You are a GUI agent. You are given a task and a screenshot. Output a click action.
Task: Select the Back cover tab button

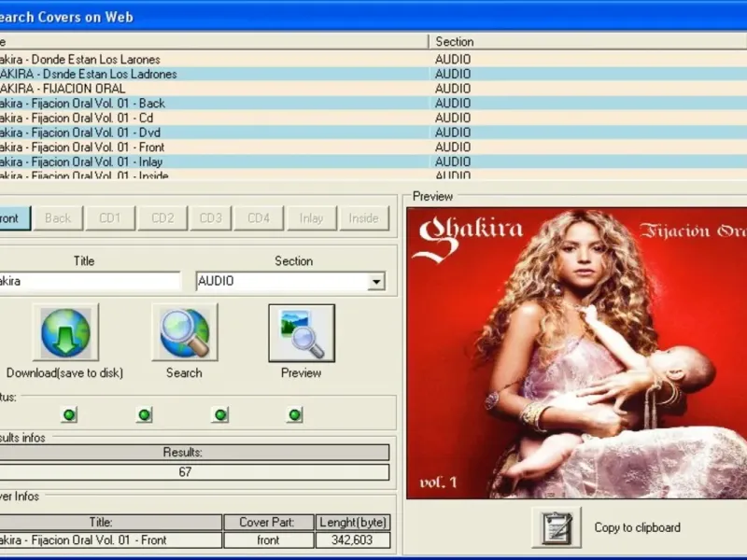58,218
